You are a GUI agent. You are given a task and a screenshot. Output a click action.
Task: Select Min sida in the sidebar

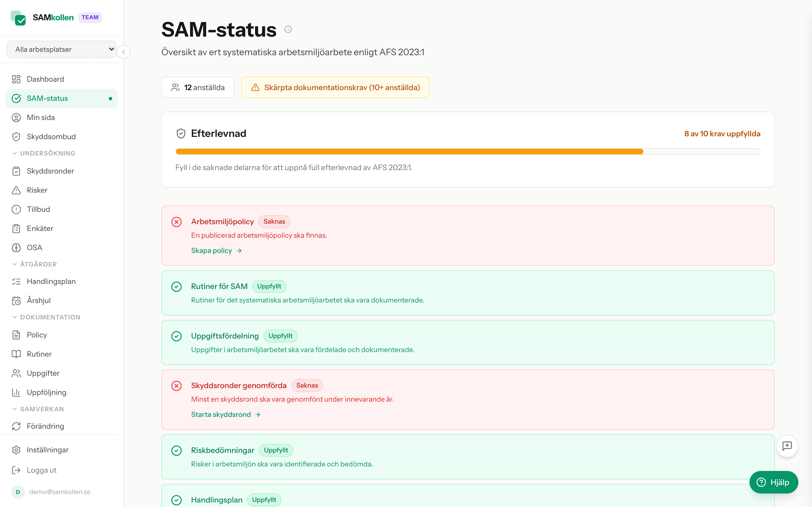41,117
